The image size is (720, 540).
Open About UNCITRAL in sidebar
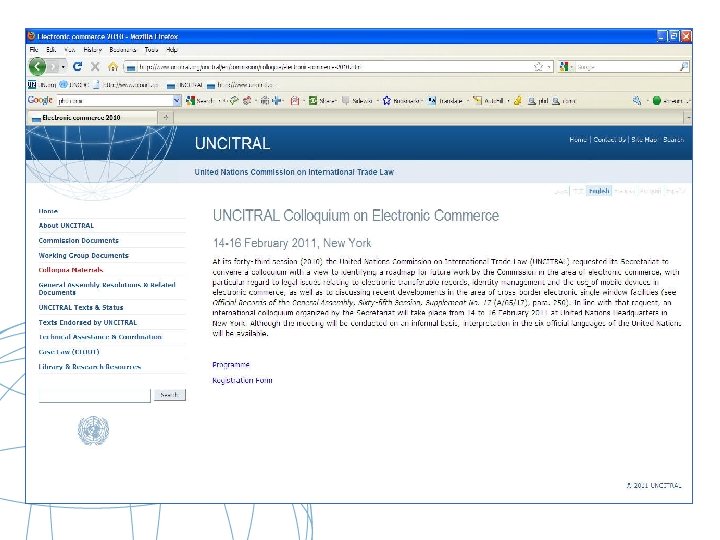[66, 225]
